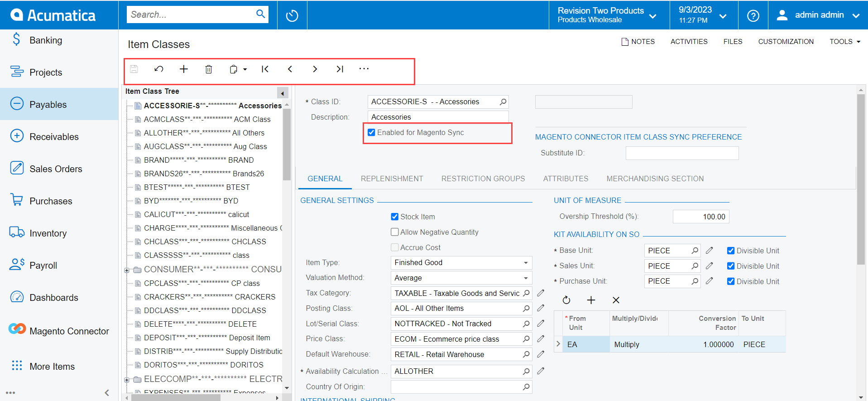The height and width of the screenshot is (401, 868).
Task: Open the Notes panel
Action: [638, 41]
